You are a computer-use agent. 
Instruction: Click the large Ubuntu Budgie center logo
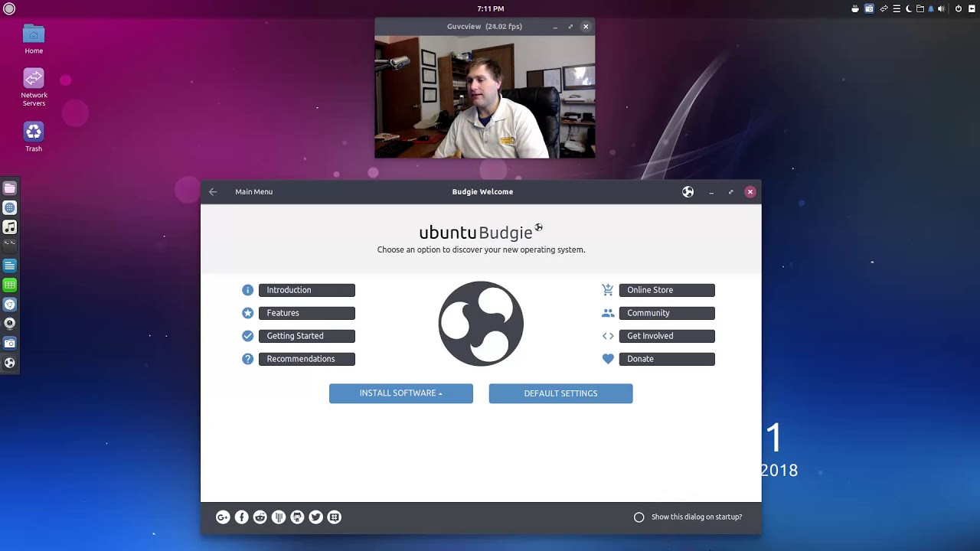[x=481, y=324]
